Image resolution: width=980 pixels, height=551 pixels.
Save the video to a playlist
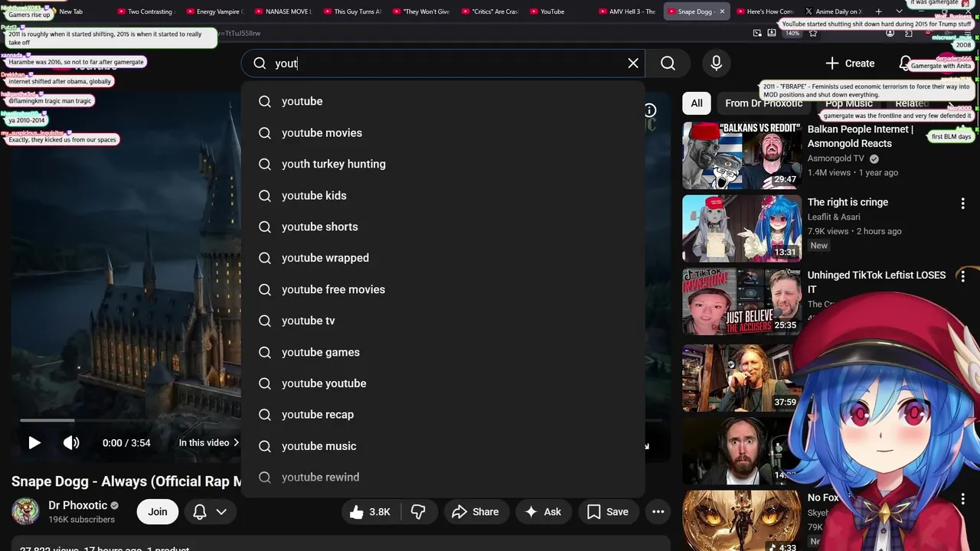point(608,512)
